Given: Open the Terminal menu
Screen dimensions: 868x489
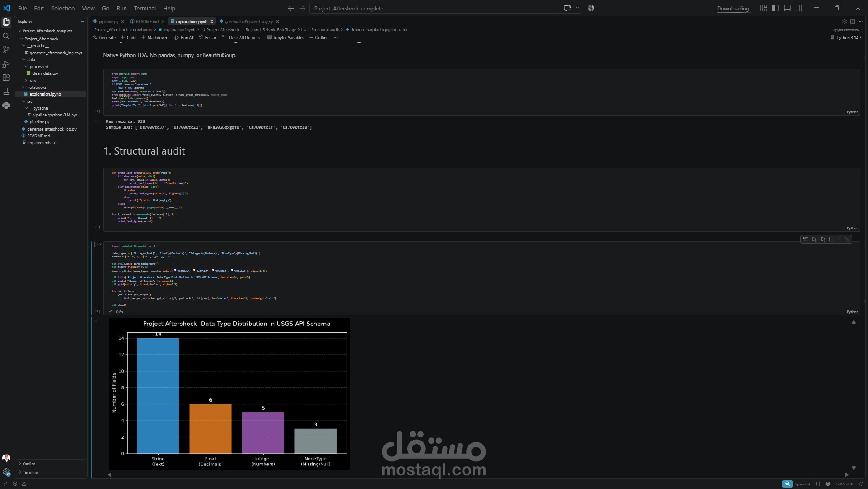Looking at the screenshot, I should 145,8.
